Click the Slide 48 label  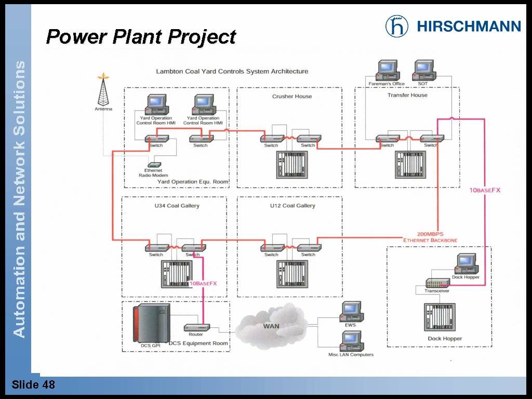(x=33, y=385)
